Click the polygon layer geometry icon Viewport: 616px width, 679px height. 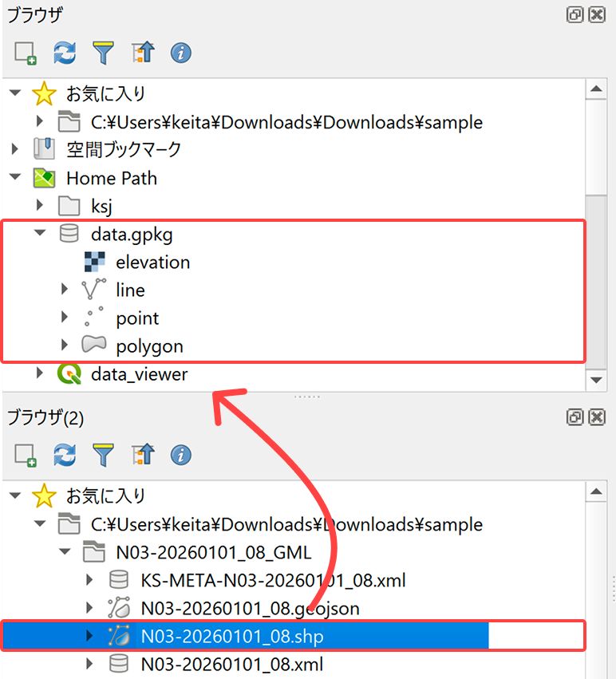click(x=94, y=345)
